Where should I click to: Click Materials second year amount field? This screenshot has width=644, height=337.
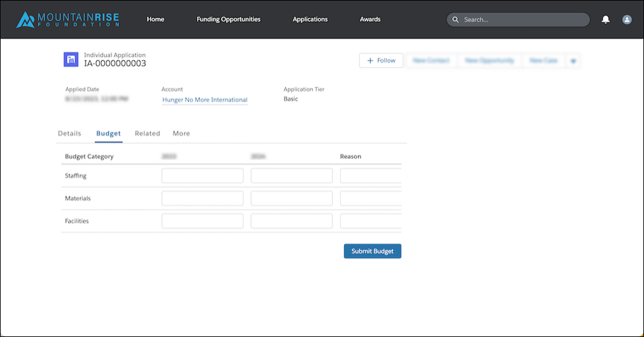(292, 198)
